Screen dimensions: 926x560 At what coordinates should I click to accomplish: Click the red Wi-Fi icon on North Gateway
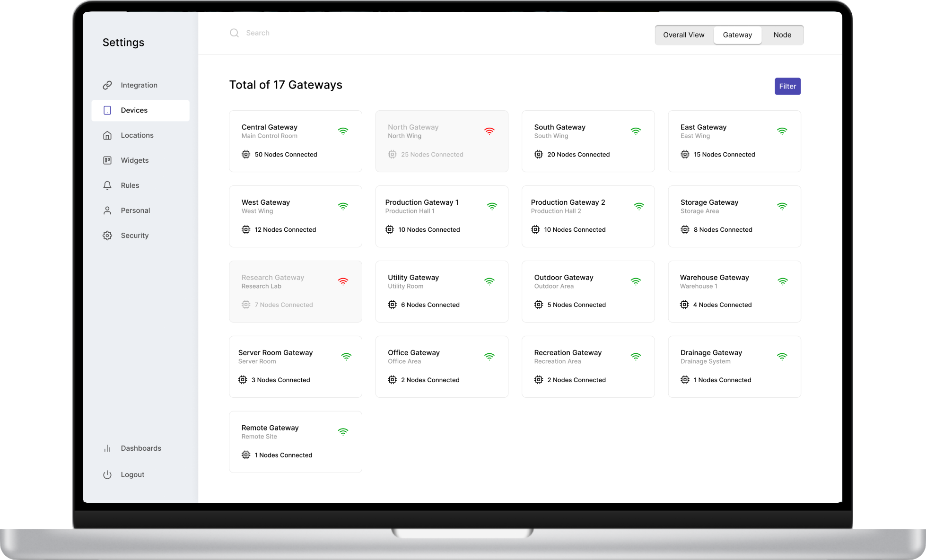[489, 131]
